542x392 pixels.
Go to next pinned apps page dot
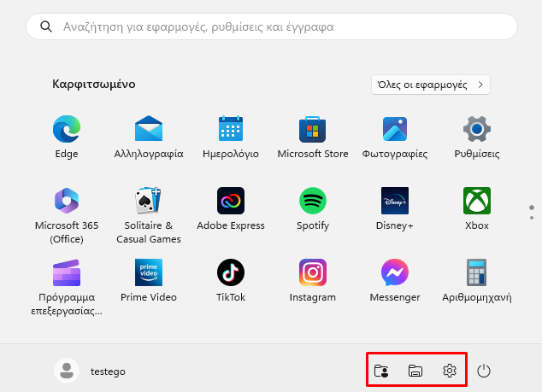click(x=532, y=218)
